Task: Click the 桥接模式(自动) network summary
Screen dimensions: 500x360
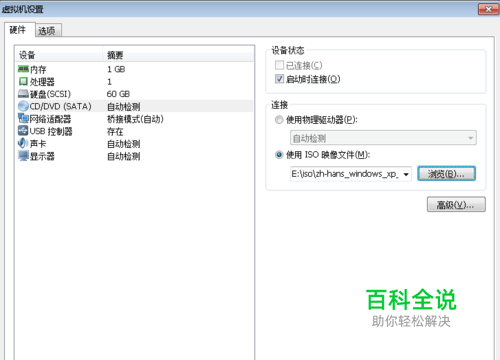Action: pos(135,119)
